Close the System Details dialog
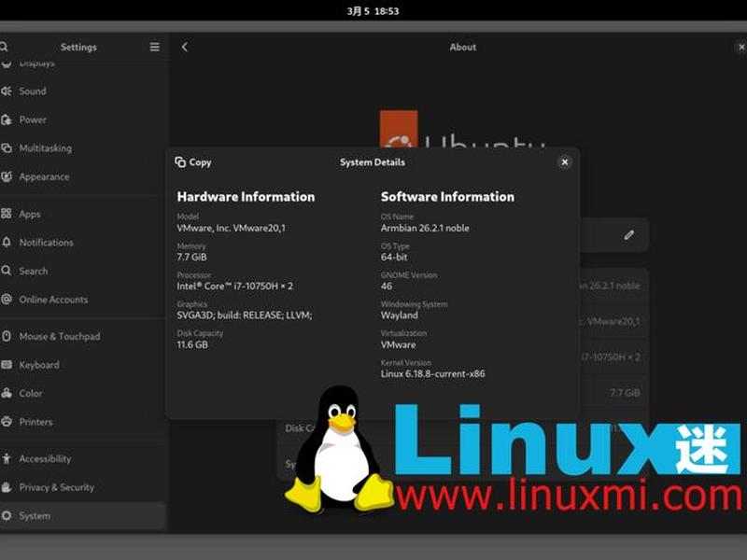This screenshot has height=560, width=747. click(x=565, y=162)
